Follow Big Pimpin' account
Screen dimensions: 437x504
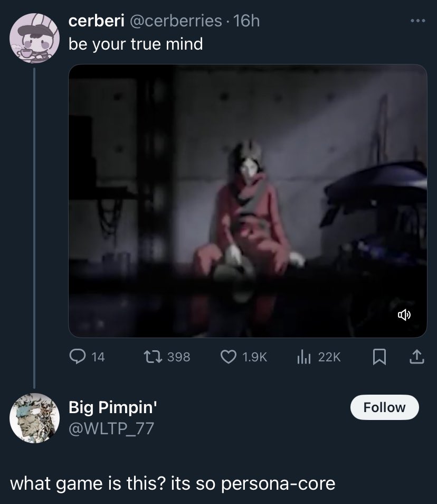pos(384,407)
